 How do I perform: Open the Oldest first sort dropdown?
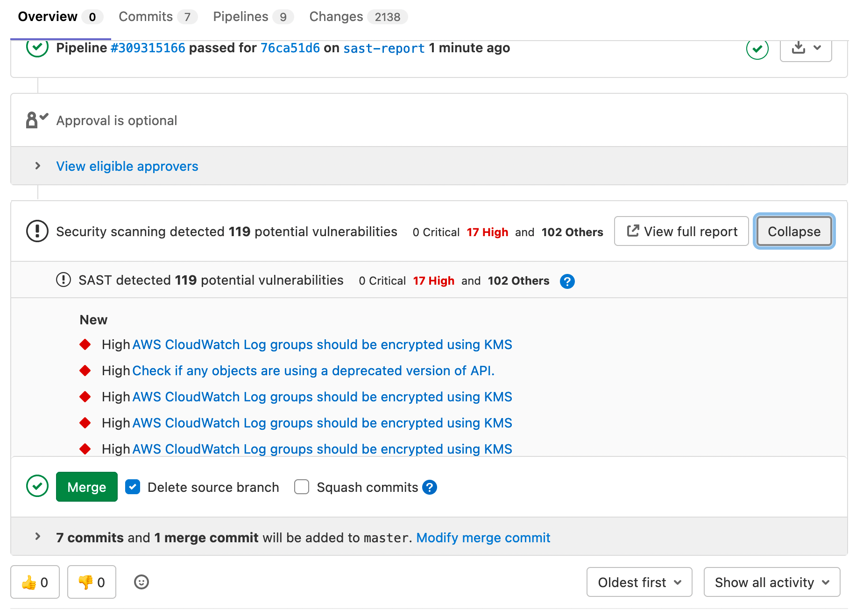click(639, 582)
